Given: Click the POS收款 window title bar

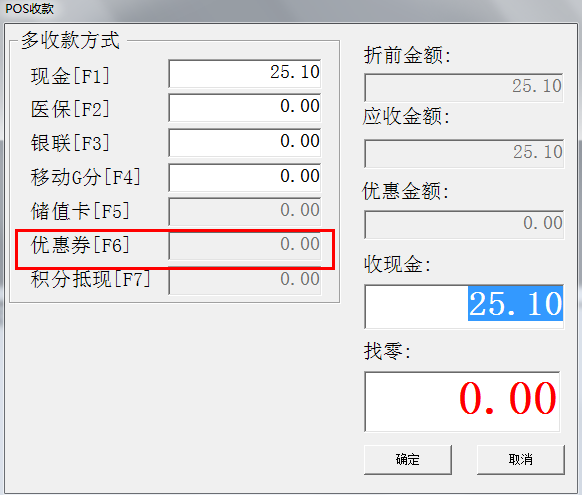Looking at the screenshot, I should pos(291,9).
